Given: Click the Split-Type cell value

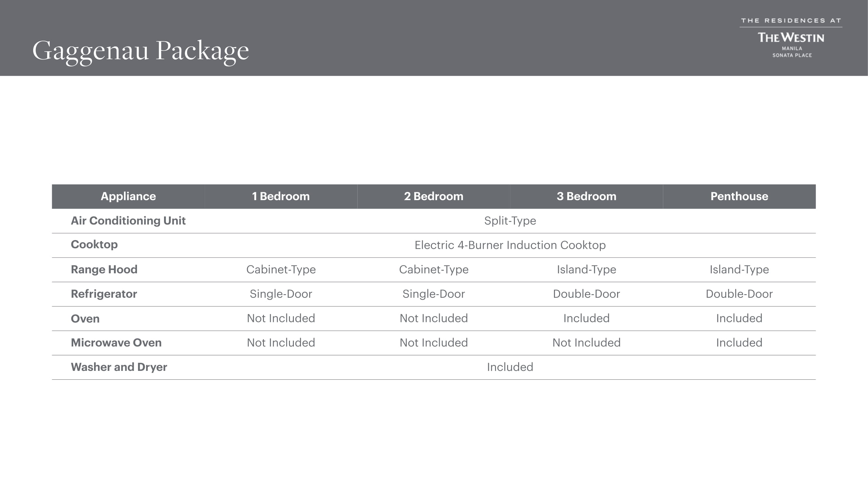Looking at the screenshot, I should coord(510,221).
